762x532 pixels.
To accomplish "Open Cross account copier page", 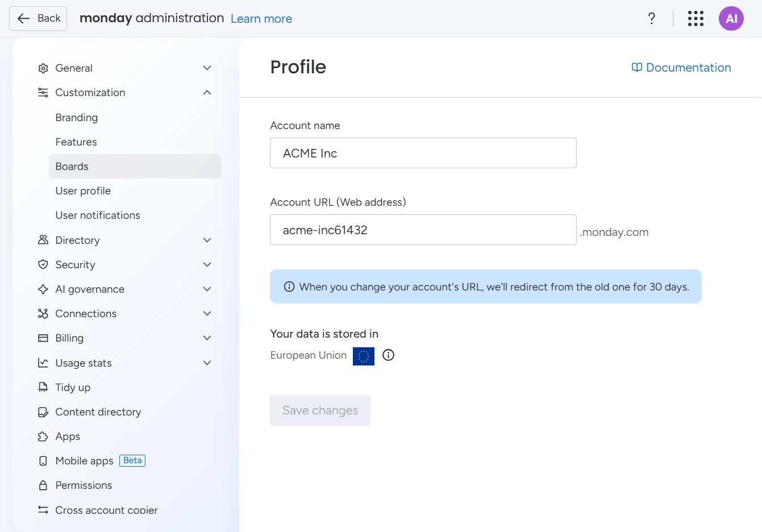I will 106,510.
